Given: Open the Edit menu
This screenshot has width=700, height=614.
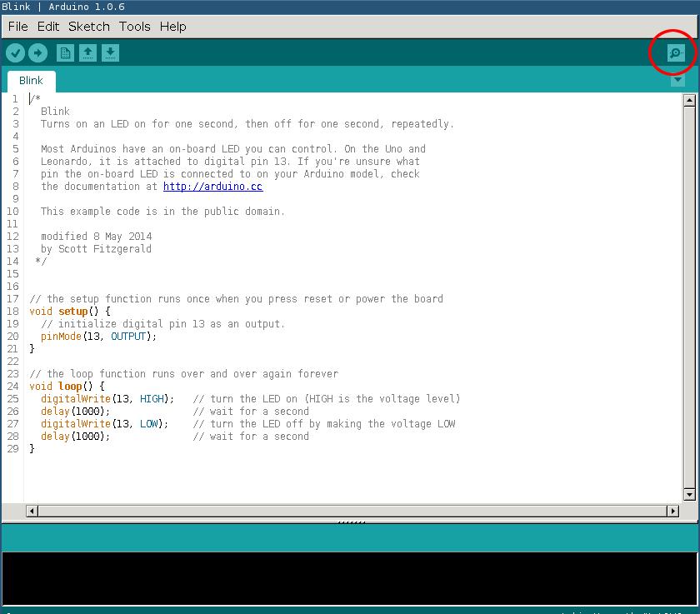Looking at the screenshot, I should [x=48, y=27].
